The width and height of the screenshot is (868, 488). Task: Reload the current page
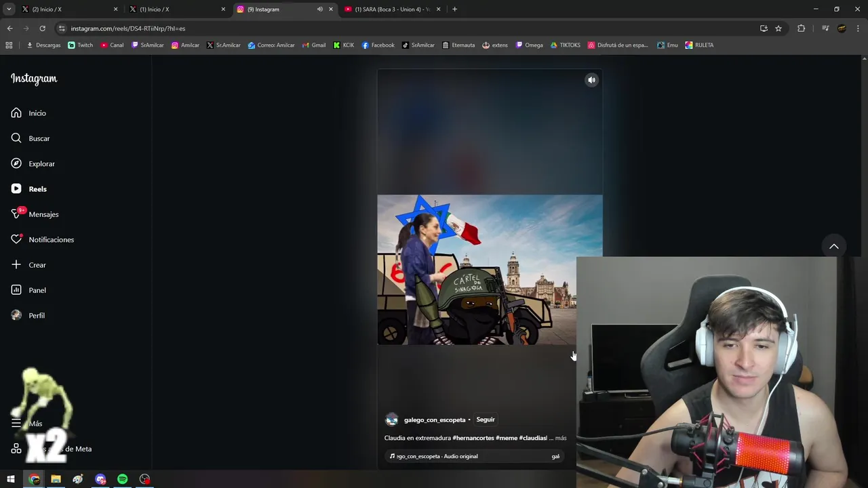42,28
